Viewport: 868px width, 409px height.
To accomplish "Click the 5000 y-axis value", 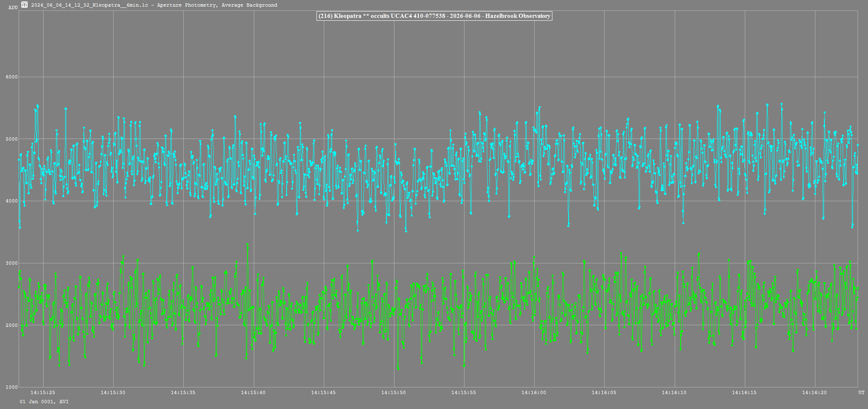I will point(12,139).
